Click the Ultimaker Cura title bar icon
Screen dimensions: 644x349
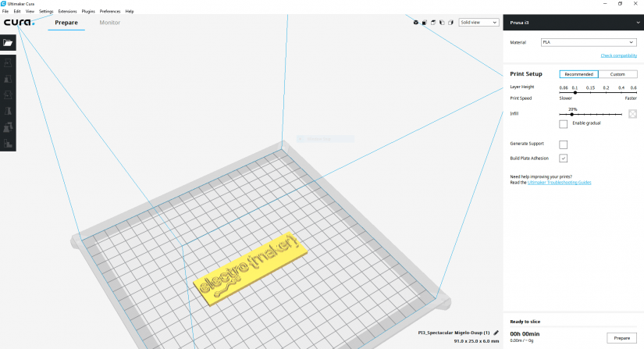coord(3,4)
